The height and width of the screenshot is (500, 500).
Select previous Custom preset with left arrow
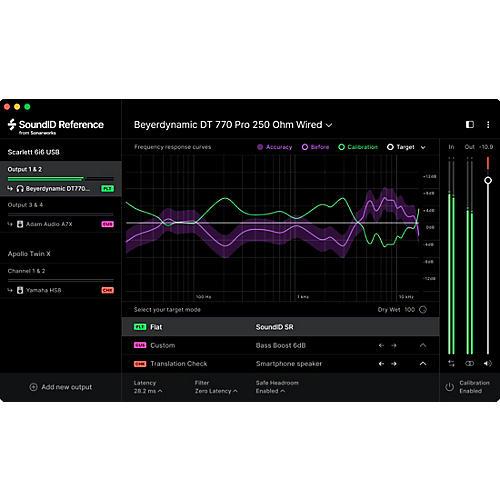381,345
